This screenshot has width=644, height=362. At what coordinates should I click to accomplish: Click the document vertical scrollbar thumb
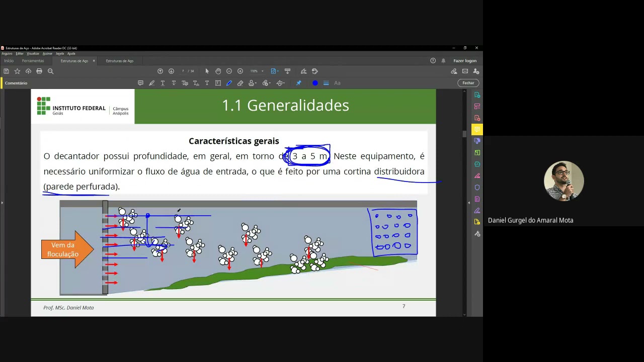(464, 134)
